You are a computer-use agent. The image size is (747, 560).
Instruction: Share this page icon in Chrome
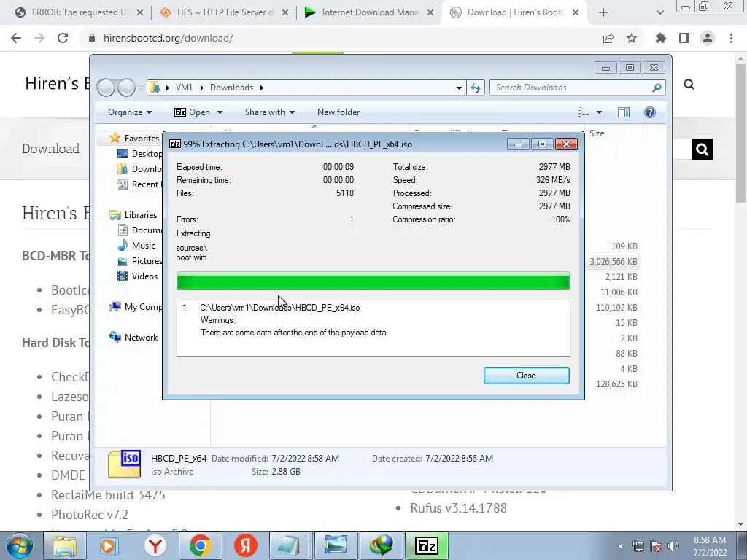608,38
